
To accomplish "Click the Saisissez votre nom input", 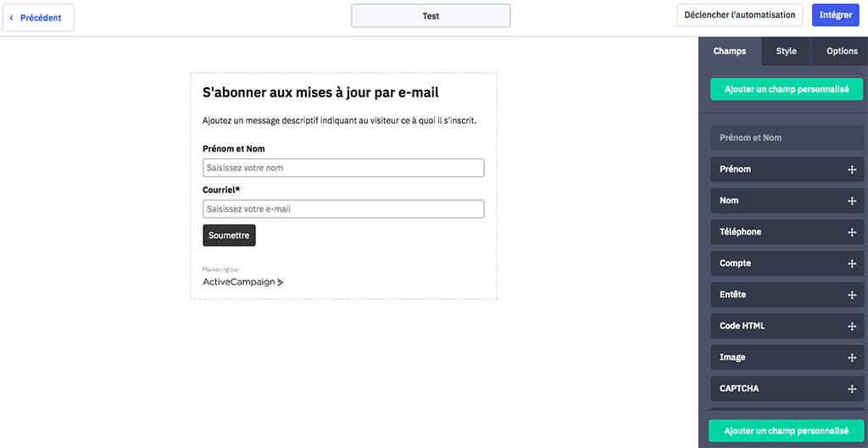I will pos(343,168).
